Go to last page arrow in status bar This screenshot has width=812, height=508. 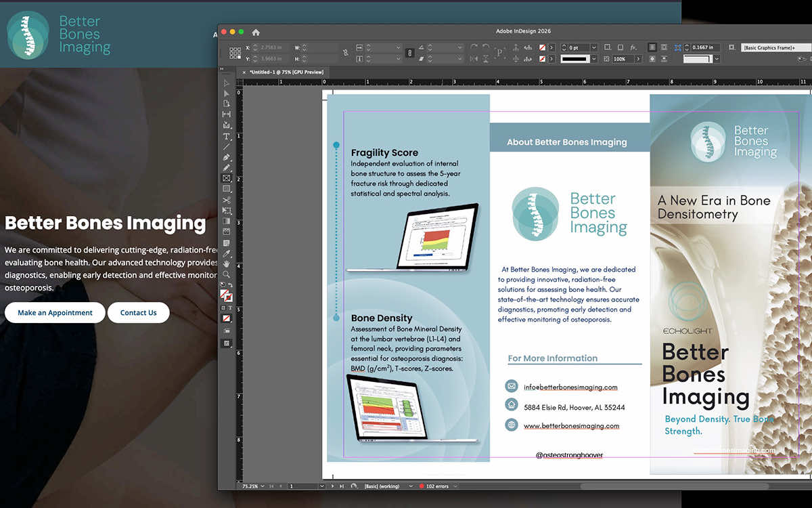click(342, 486)
